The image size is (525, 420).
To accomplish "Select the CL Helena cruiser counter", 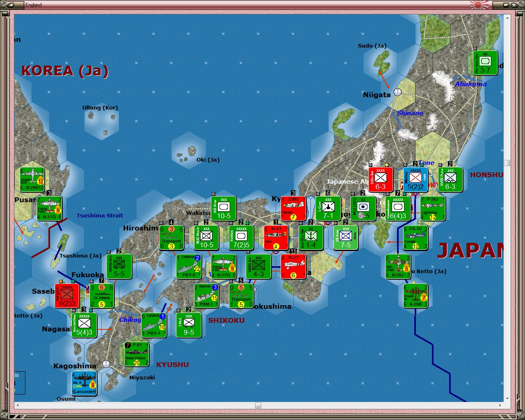I will 102,296.
